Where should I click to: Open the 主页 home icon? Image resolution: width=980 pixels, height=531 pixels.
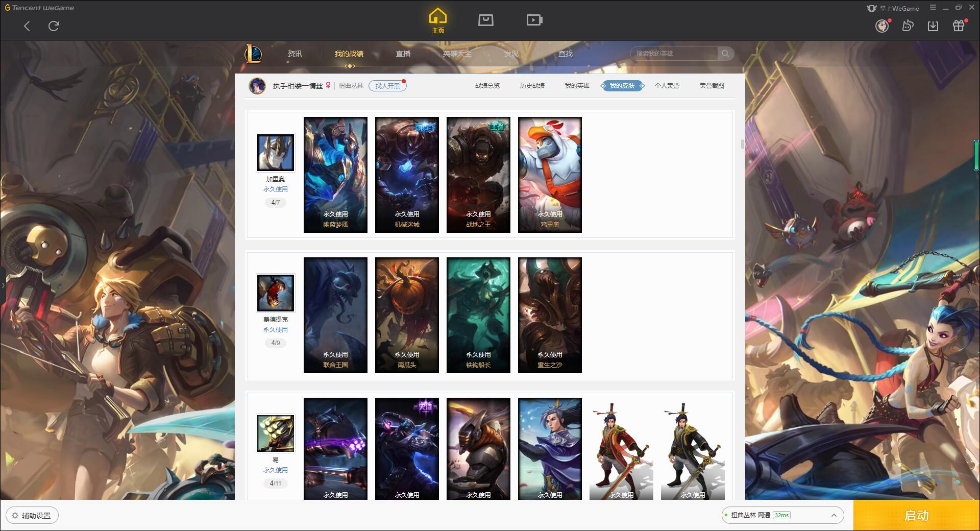tap(437, 21)
